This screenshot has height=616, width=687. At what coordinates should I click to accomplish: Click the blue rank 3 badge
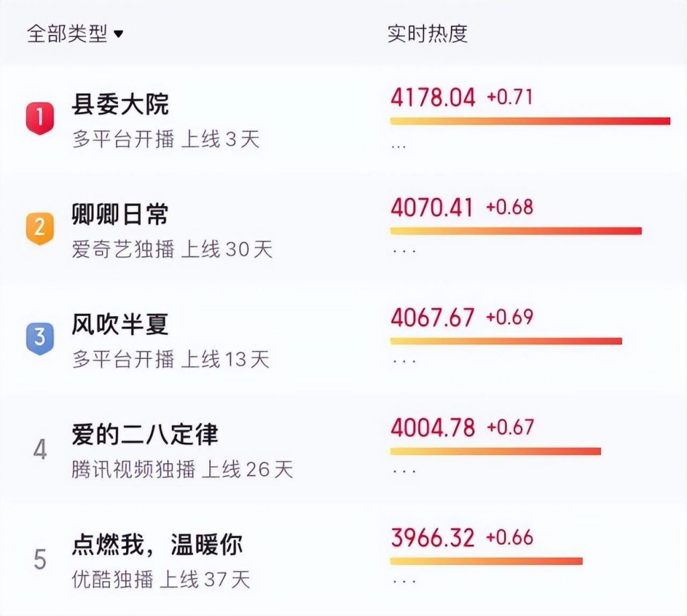(40, 338)
